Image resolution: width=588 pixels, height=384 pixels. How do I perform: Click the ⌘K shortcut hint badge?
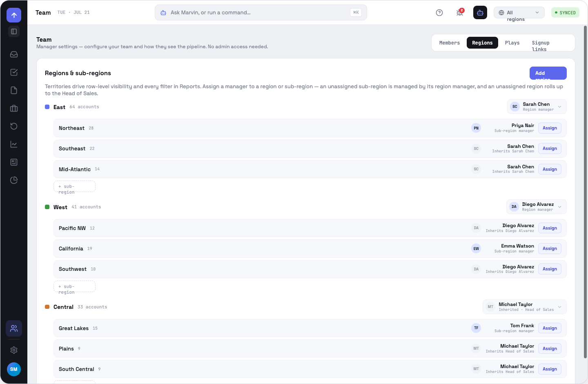[x=356, y=13]
